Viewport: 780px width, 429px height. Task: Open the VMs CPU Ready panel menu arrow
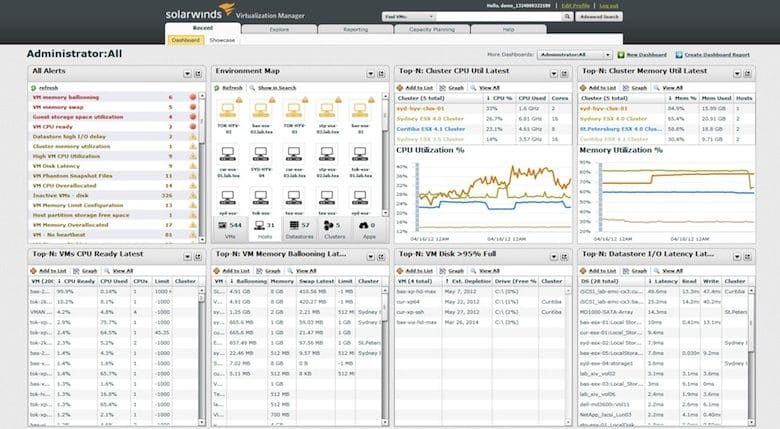(x=188, y=257)
